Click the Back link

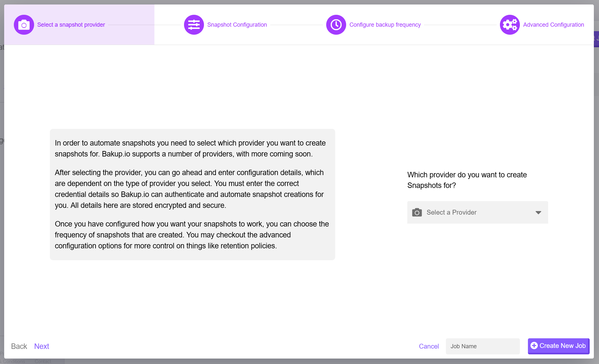pos(19,346)
